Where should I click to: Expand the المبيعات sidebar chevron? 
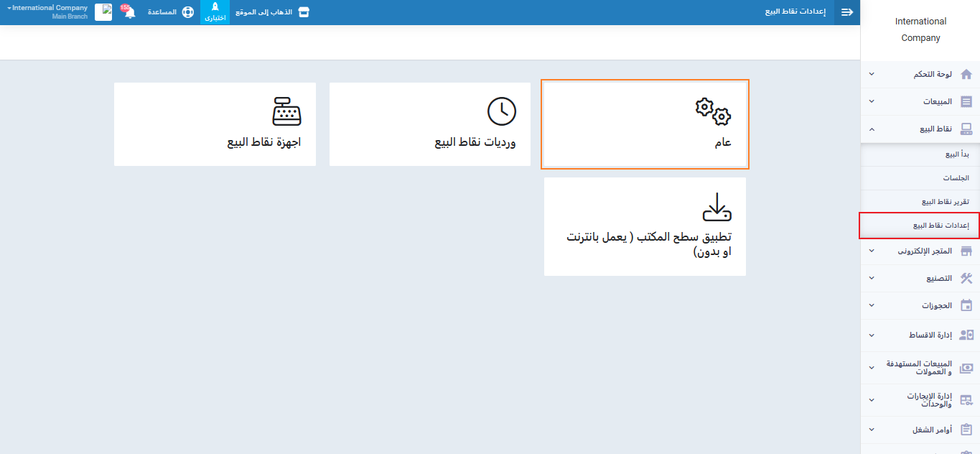coord(872,102)
